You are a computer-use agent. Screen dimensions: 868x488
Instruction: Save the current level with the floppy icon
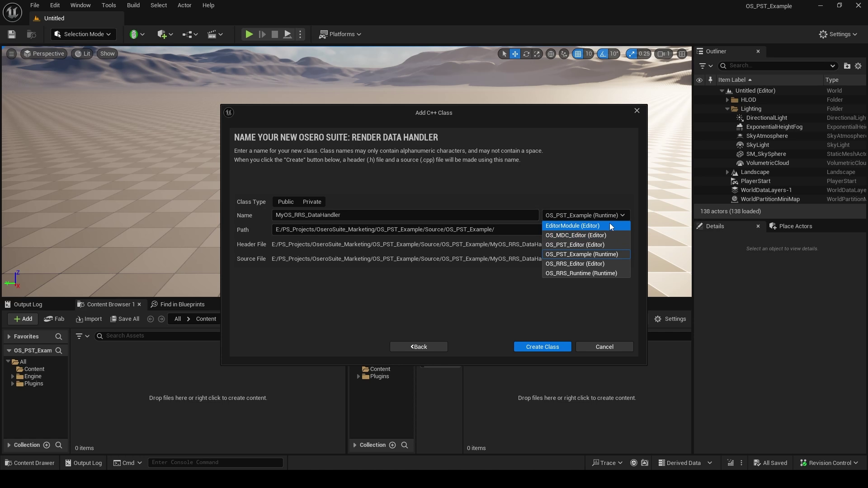point(12,34)
